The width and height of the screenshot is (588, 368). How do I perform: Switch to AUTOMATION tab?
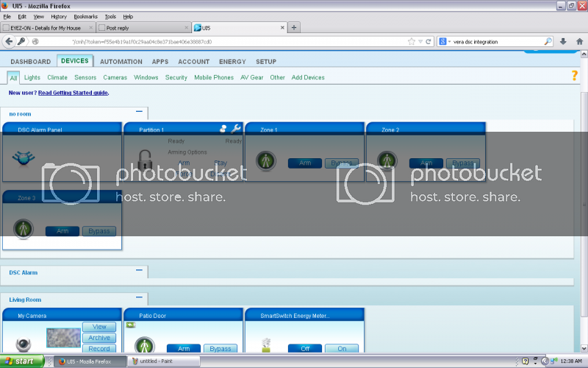(121, 62)
